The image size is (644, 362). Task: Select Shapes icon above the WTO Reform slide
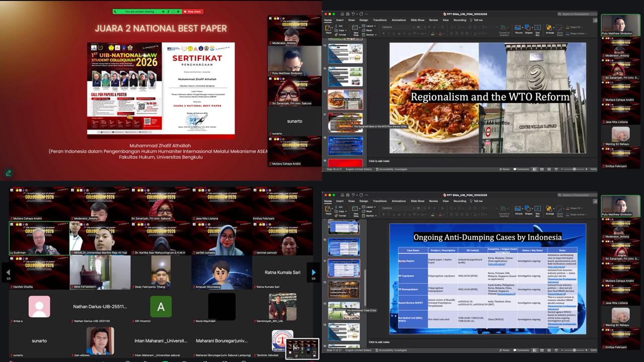(x=528, y=29)
